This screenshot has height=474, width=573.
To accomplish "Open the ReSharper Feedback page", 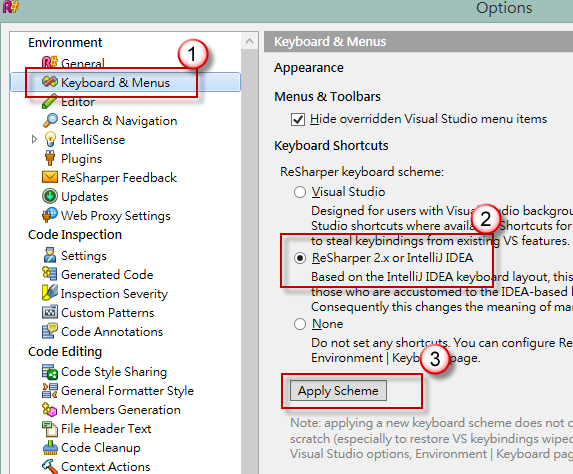I will (x=119, y=178).
